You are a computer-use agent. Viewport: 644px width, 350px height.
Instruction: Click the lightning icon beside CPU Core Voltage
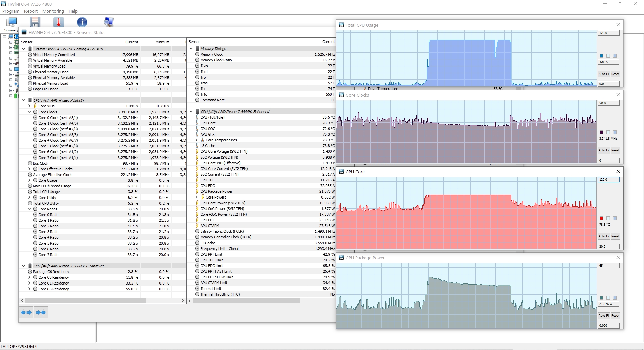pyautogui.click(x=197, y=151)
